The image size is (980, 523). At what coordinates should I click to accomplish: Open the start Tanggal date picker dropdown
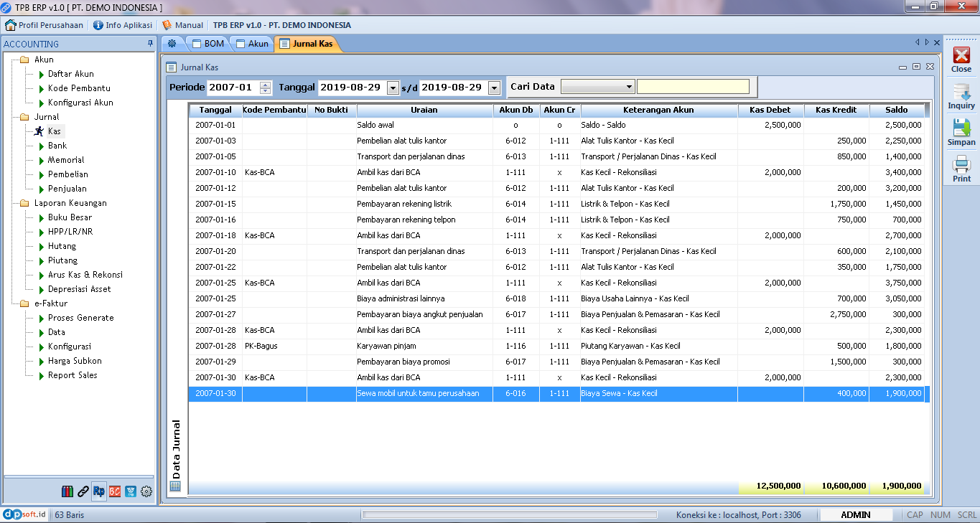pos(393,88)
